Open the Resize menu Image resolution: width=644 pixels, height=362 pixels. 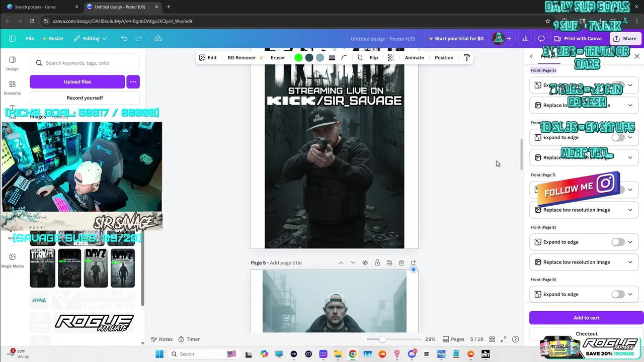(x=53, y=38)
